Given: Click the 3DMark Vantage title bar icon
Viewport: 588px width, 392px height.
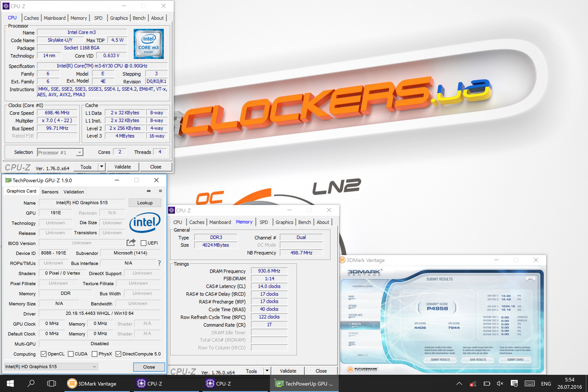Looking at the screenshot, I should tap(343, 260).
